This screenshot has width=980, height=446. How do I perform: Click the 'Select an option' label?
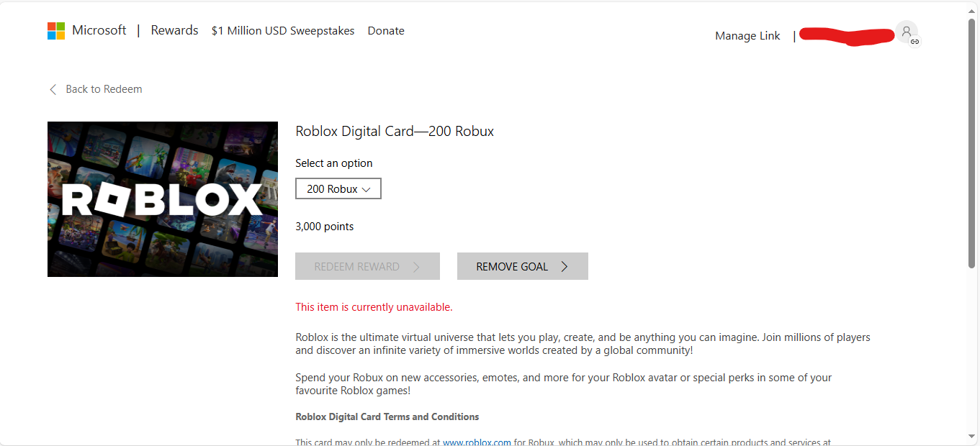334,163
